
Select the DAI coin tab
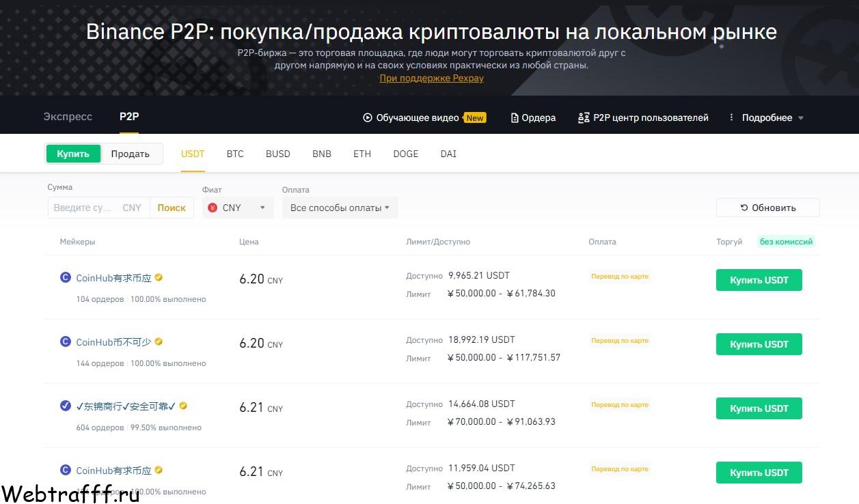(448, 154)
